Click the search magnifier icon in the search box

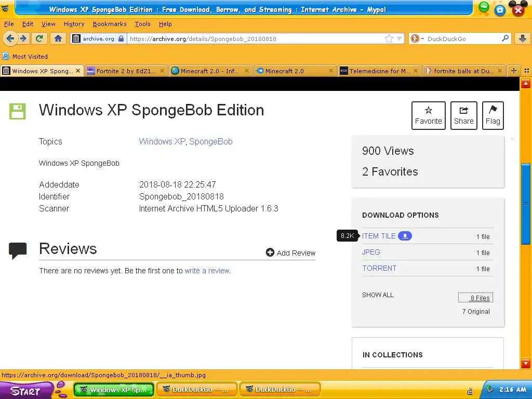(x=505, y=38)
